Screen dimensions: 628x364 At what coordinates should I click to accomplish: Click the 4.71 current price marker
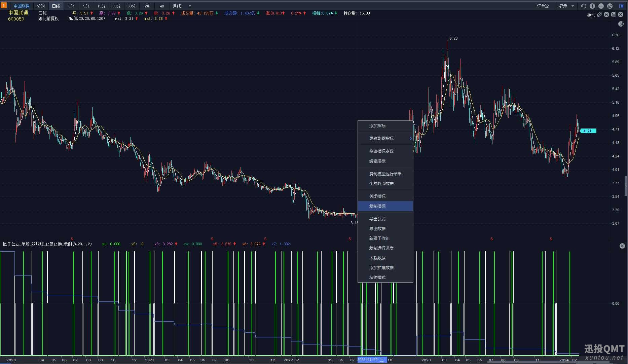click(x=588, y=131)
